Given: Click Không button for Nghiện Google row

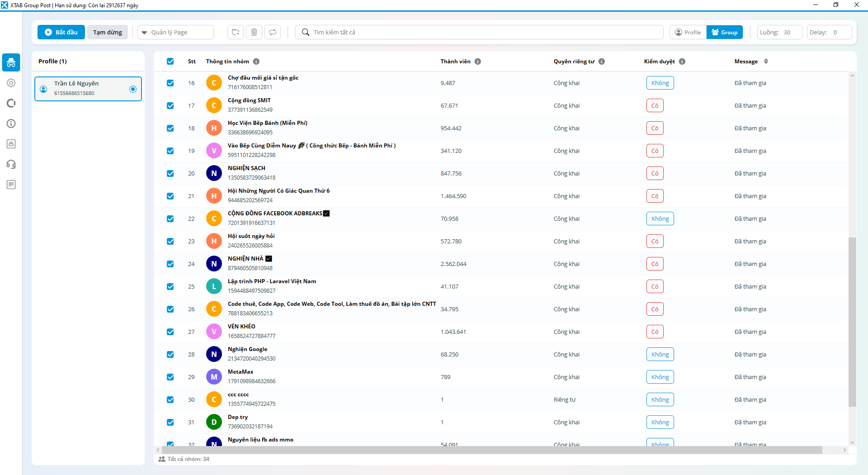Looking at the screenshot, I should (660, 354).
